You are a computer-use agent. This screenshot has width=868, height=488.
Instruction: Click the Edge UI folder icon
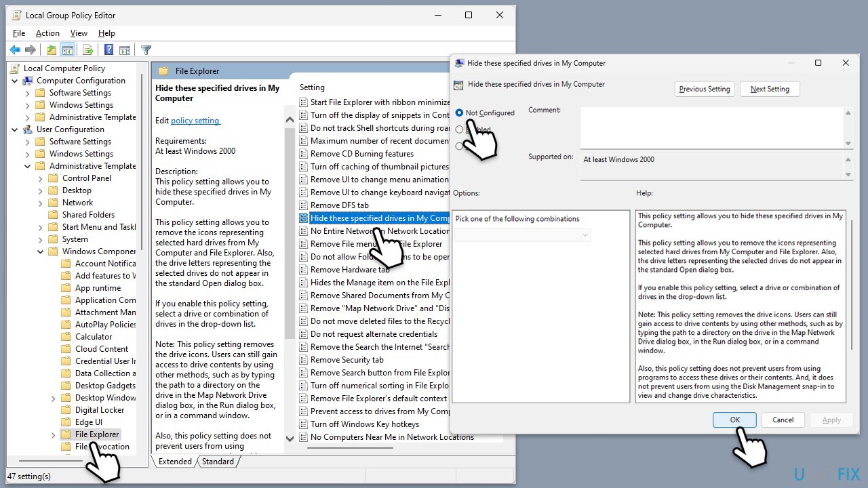[x=66, y=422]
